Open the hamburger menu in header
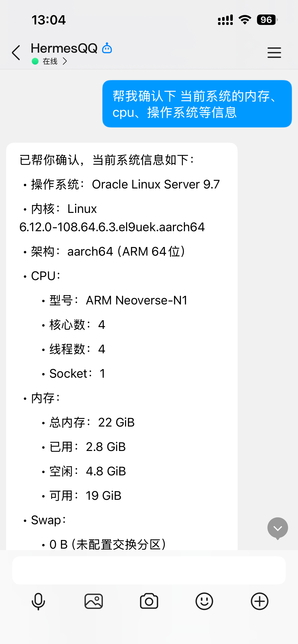 tap(274, 53)
